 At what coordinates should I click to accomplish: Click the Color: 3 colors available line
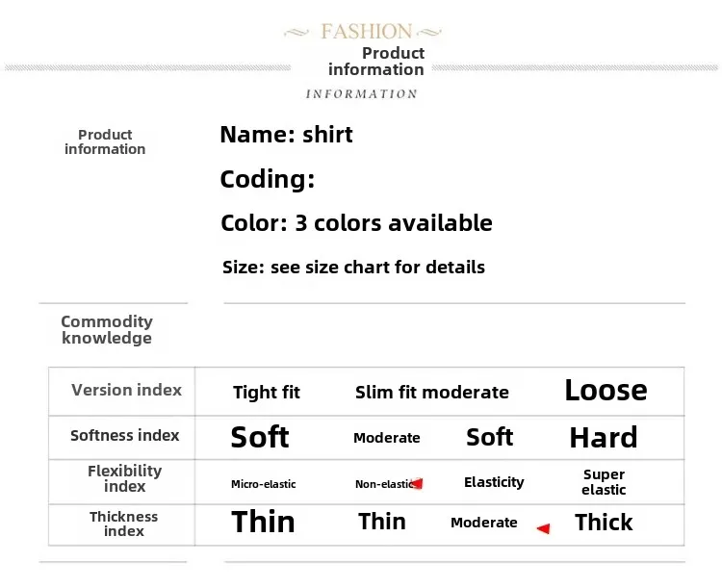point(356,223)
